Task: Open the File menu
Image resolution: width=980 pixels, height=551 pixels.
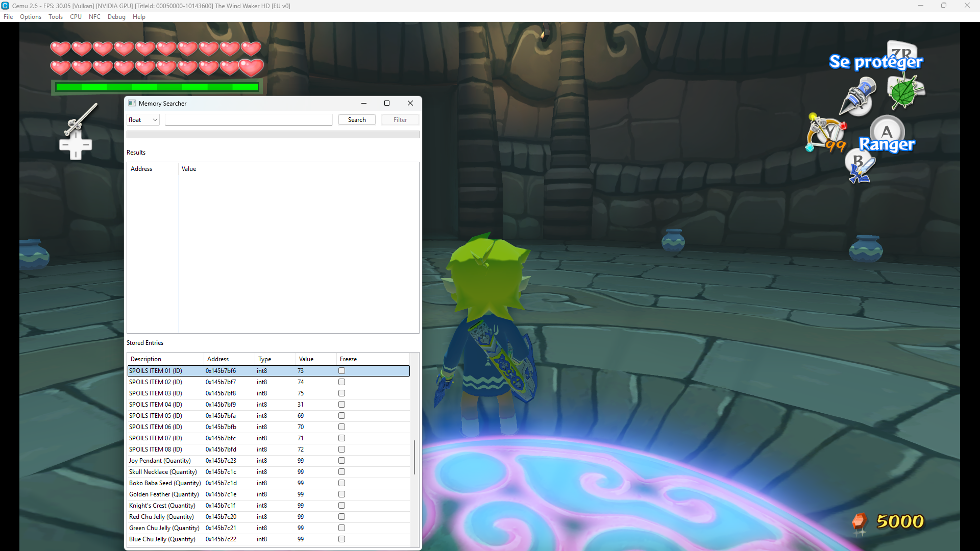Action: click(8, 17)
